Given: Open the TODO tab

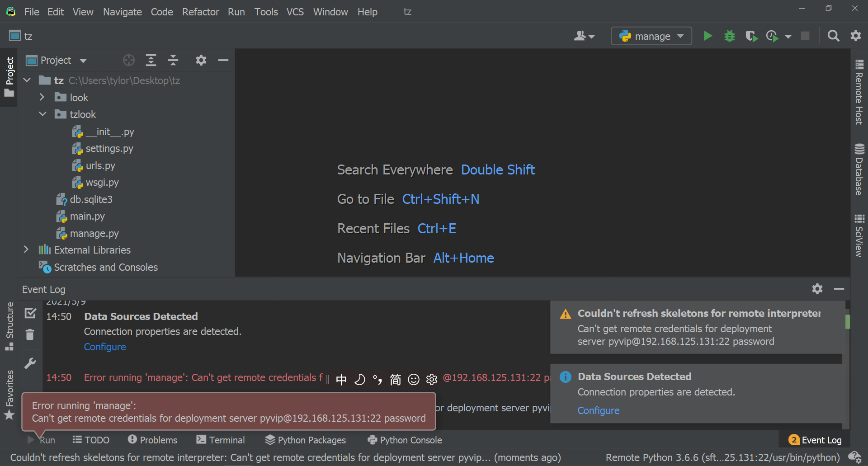Looking at the screenshot, I should tap(91, 440).
